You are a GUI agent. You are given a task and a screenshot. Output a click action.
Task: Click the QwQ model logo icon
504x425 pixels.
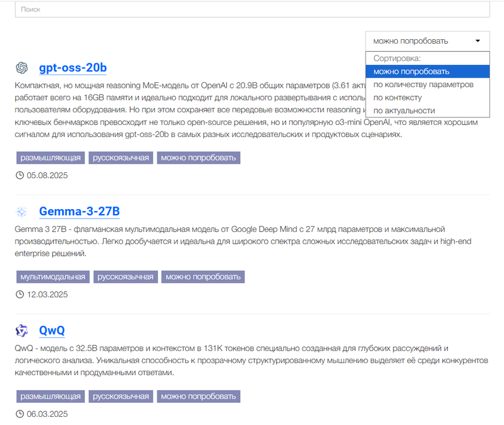click(21, 331)
